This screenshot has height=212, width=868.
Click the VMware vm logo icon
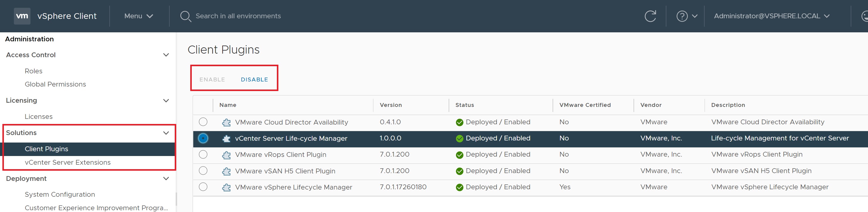click(x=22, y=16)
